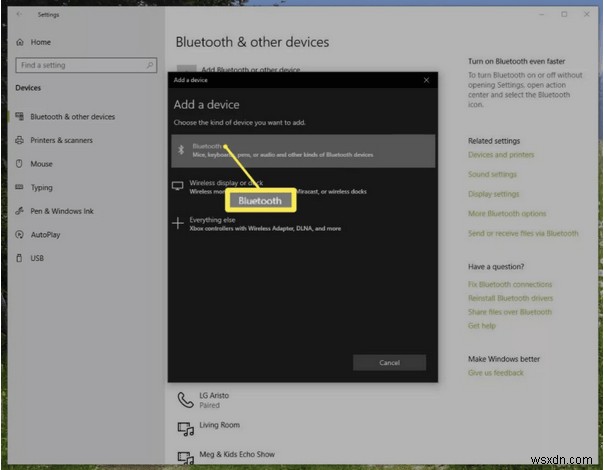The width and height of the screenshot is (604, 470).
Task: Click the Meg & Kids Echo Show device icon
Action: tap(186, 457)
